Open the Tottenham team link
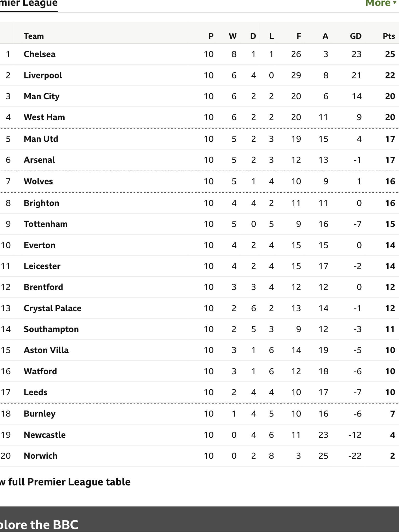Image resolution: width=399 pixels, height=532 pixels. 45,224
